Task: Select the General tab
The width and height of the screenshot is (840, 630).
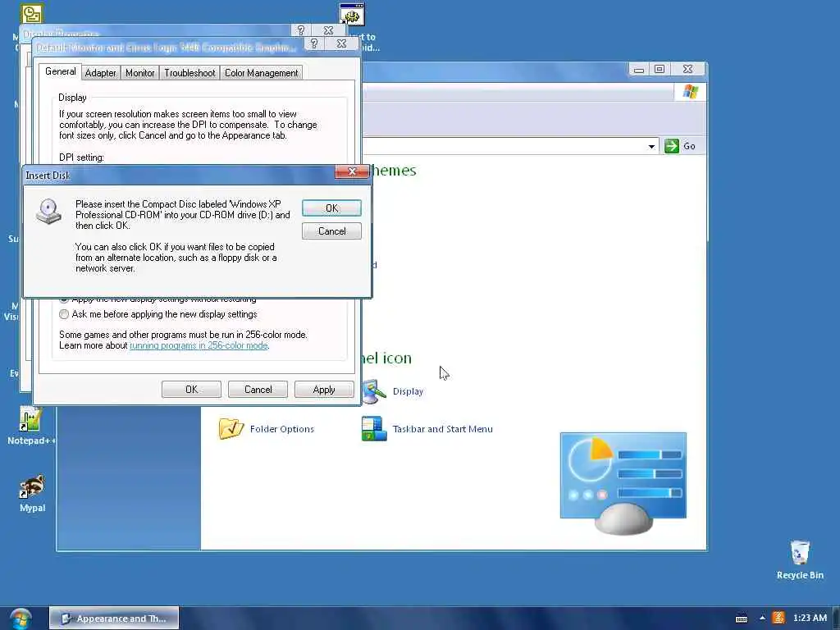Action: pos(60,71)
